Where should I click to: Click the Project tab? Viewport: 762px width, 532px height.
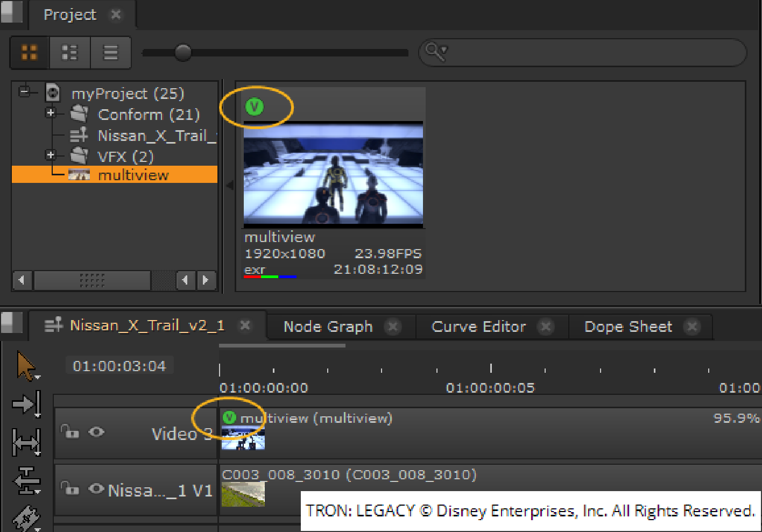tap(70, 15)
